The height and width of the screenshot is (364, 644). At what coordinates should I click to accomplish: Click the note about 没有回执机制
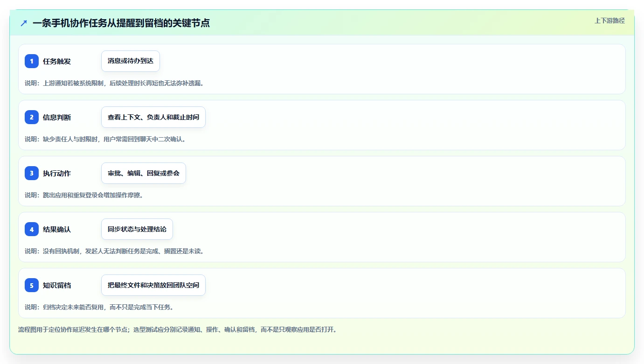pos(115,251)
